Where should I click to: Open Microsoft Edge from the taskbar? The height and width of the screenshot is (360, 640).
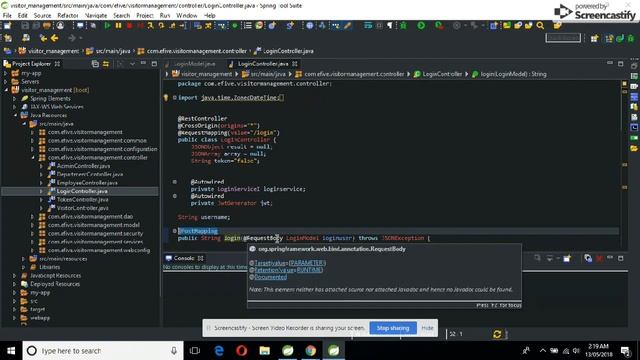pos(219,351)
